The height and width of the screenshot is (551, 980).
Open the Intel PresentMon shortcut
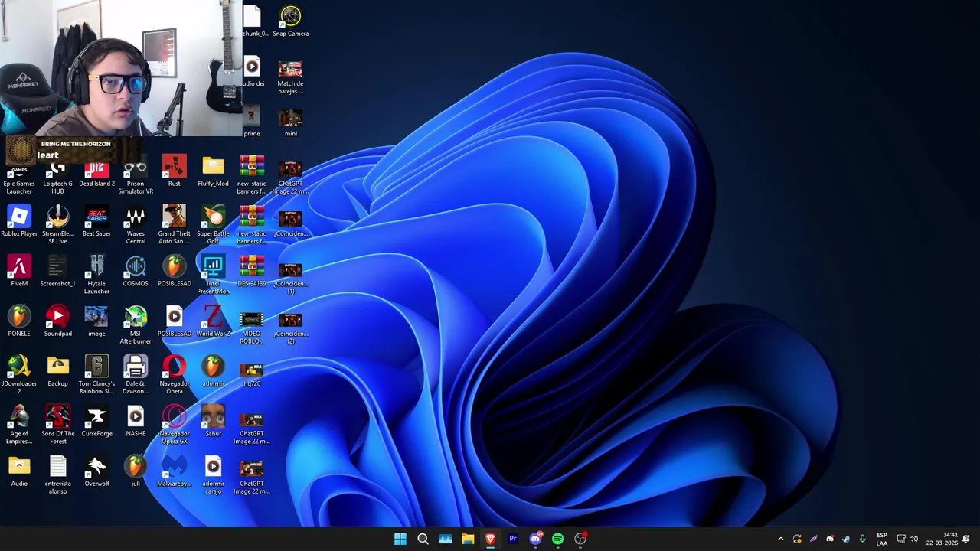coord(213,275)
